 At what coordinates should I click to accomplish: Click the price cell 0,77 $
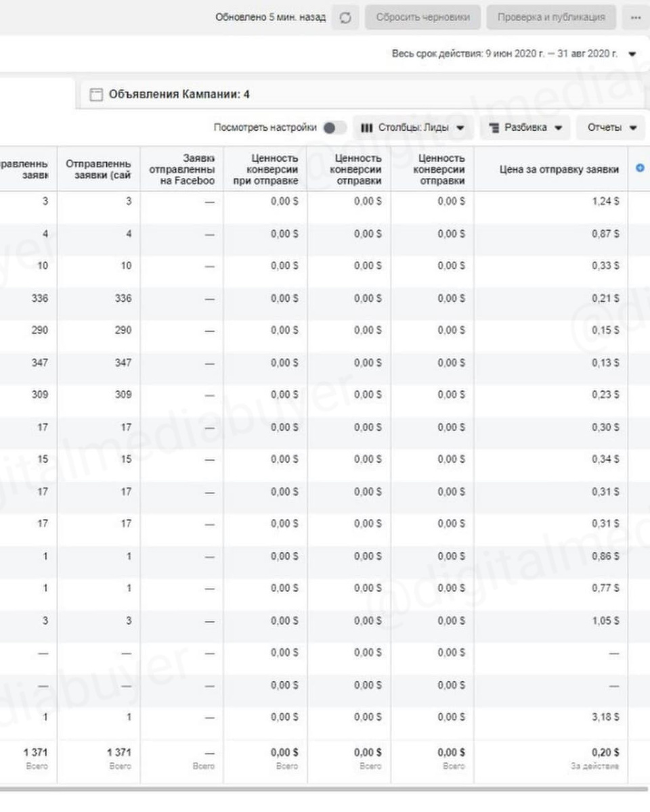(605, 588)
